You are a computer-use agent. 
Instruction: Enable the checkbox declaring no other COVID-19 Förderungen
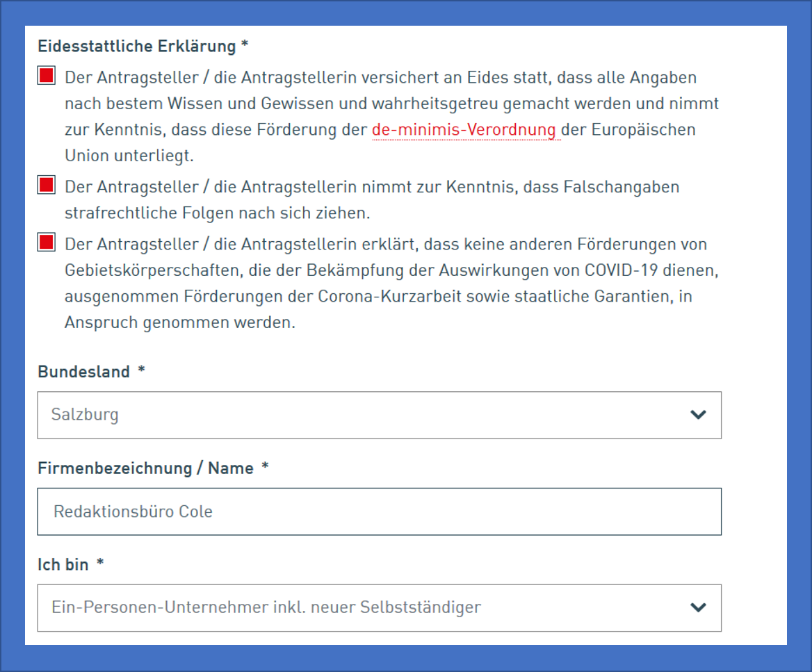[x=46, y=243]
